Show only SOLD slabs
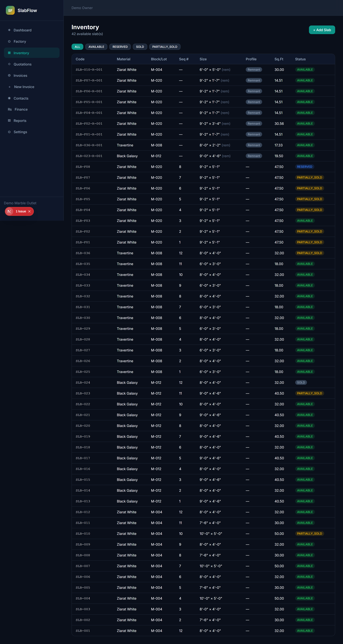This screenshot has height=644, width=343. (140, 47)
